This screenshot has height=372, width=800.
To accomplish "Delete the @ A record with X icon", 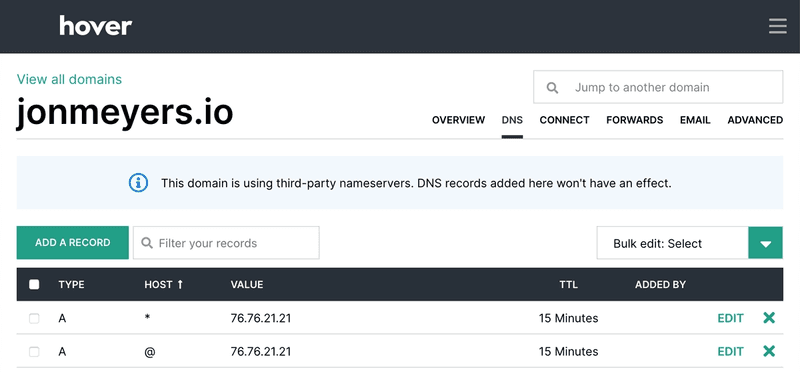I will tap(769, 351).
